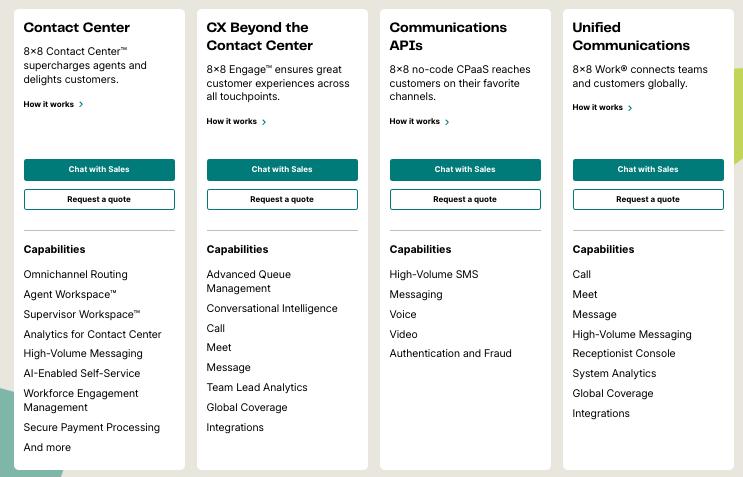
Task: Go to AI-Enabled Self-Service
Action: click(x=82, y=374)
